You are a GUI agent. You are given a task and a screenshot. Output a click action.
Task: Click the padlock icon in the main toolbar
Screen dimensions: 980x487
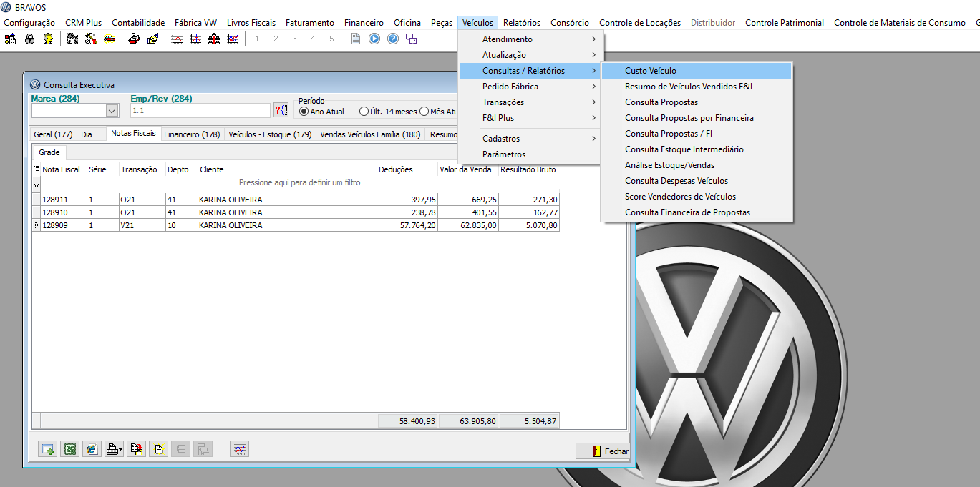pyautogui.click(x=29, y=39)
